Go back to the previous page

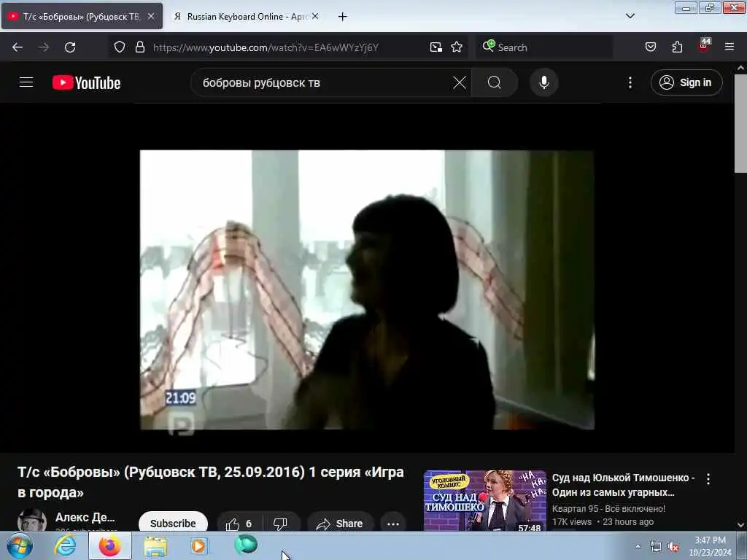point(18,47)
